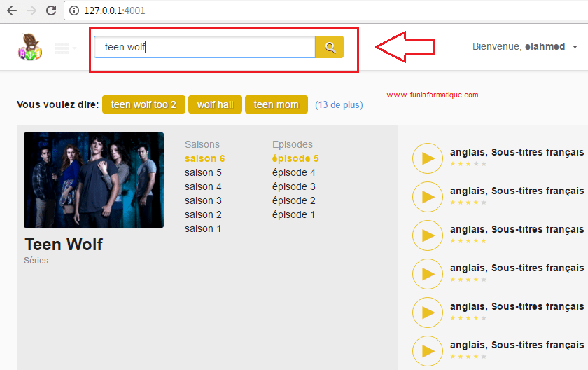The width and height of the screenshot is (588, 370).
Task: Play the last visible stream in list
Action: point(428,351)
